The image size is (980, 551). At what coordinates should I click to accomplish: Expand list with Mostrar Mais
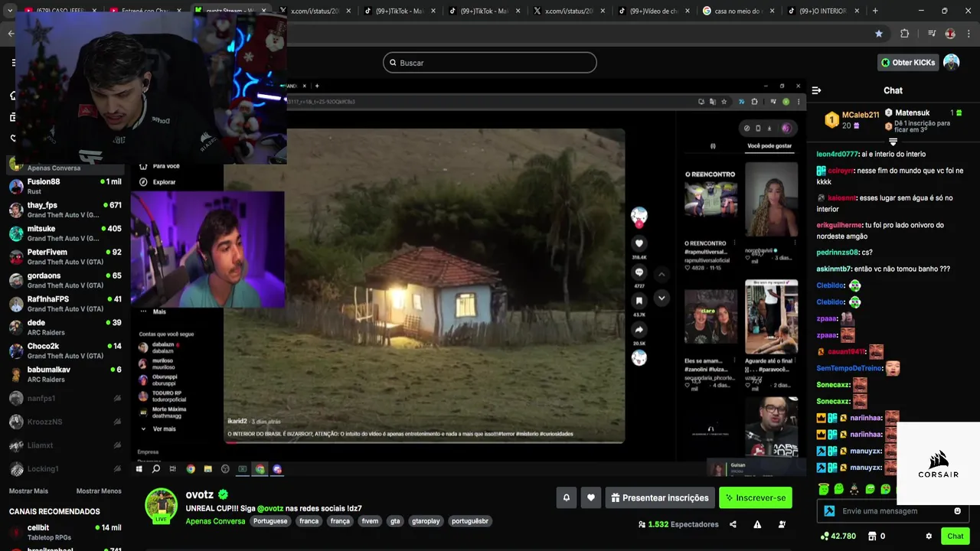(x=28, y=491)
